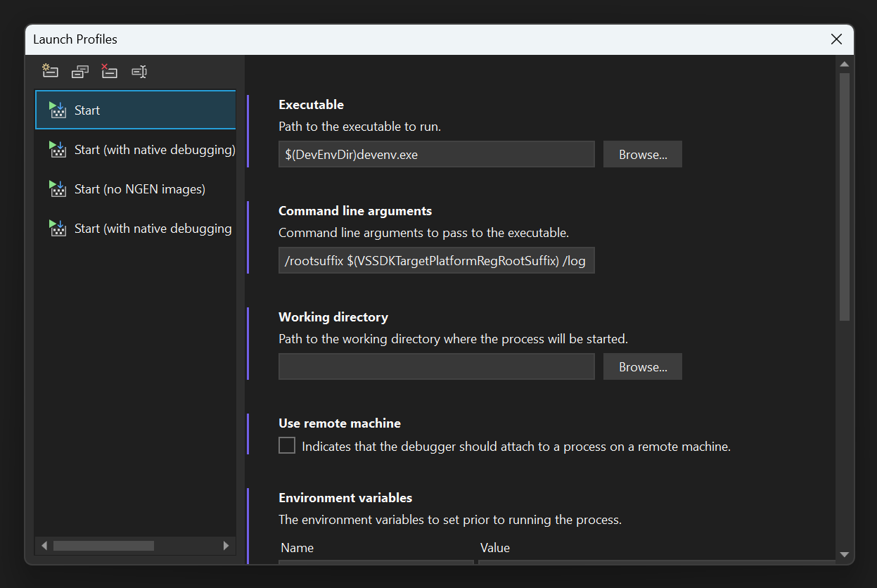This screenshot has height=588, width=877.
Task: Enable the Use remote machine checkbox
Action: 286,445
